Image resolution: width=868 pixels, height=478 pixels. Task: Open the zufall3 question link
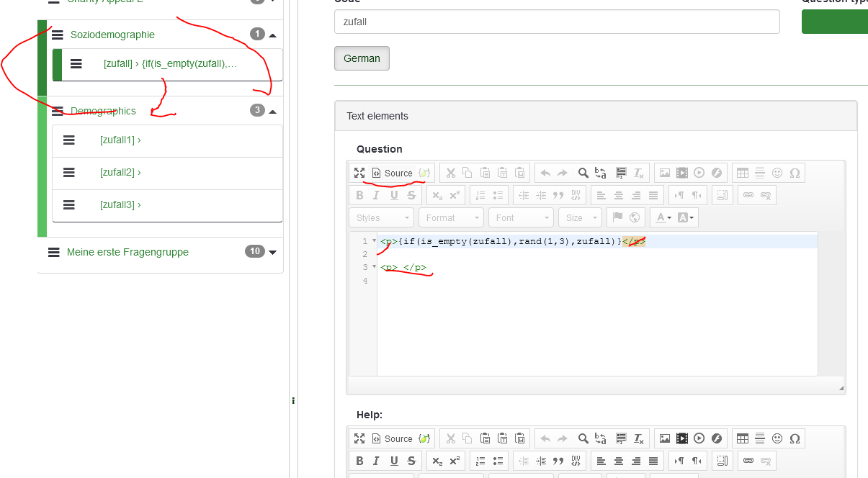click(x=120, y=205)
